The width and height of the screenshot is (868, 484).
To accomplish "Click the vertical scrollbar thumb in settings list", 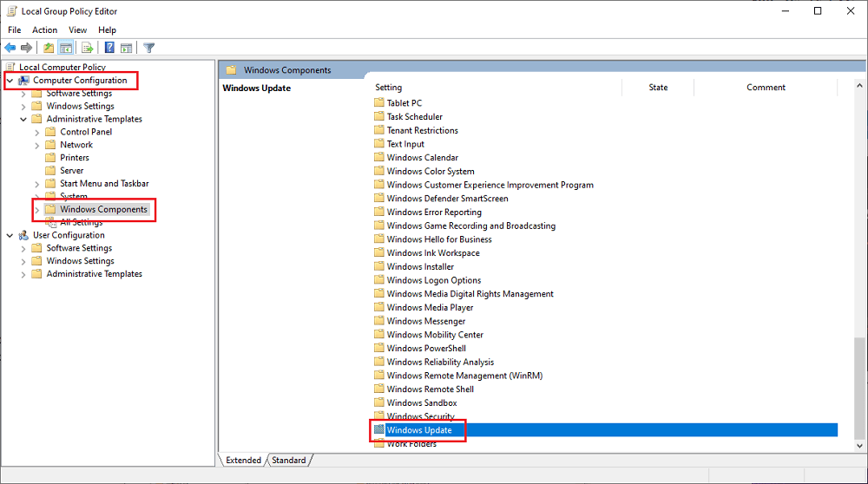I will pos(859,387).
